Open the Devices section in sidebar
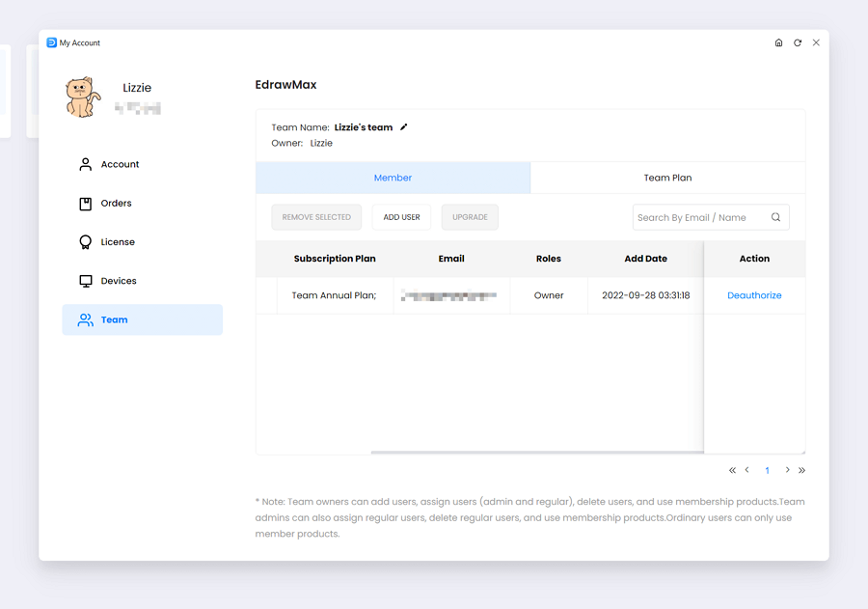 click(x=118, y=281)
